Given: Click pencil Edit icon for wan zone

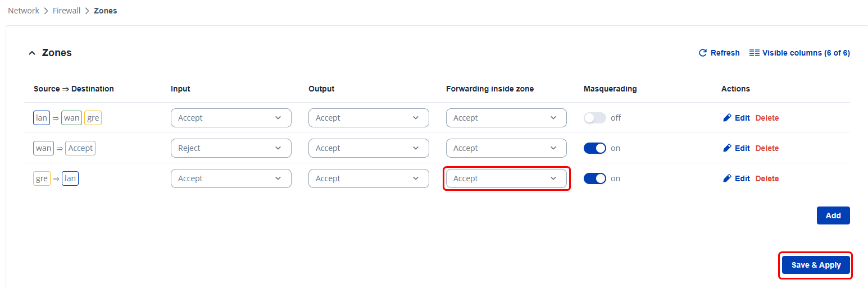Looking at the screenshot, I should 727,148.
